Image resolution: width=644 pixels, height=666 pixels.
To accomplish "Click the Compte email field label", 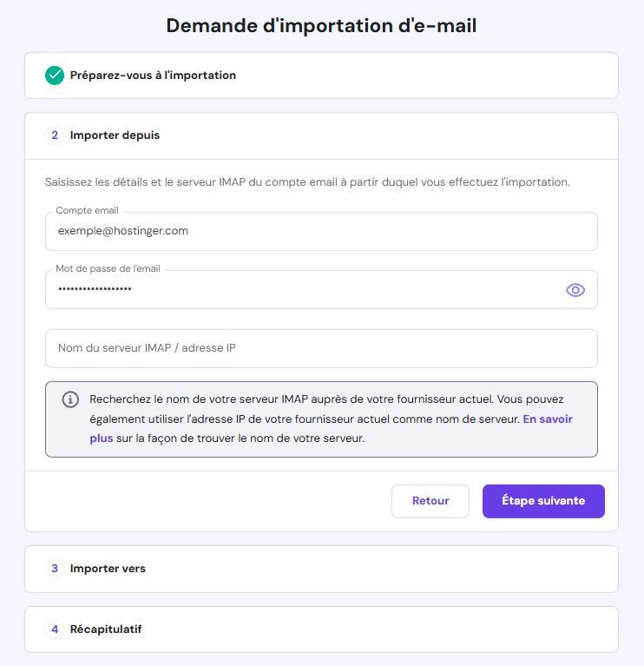I will pyautogui.click(x=87, y=211).
